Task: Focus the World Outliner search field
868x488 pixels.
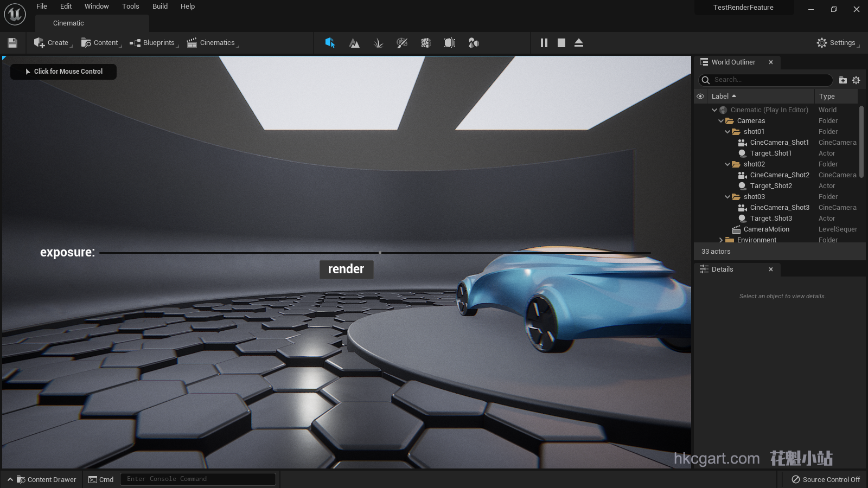Action: coord(765,80)
